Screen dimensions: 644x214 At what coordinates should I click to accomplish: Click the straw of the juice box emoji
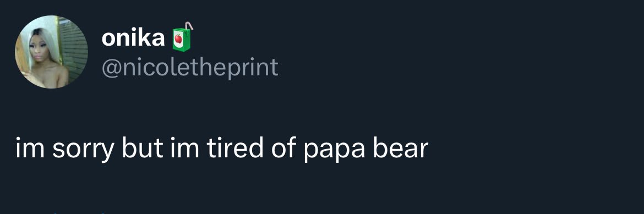tap(188, 27)
